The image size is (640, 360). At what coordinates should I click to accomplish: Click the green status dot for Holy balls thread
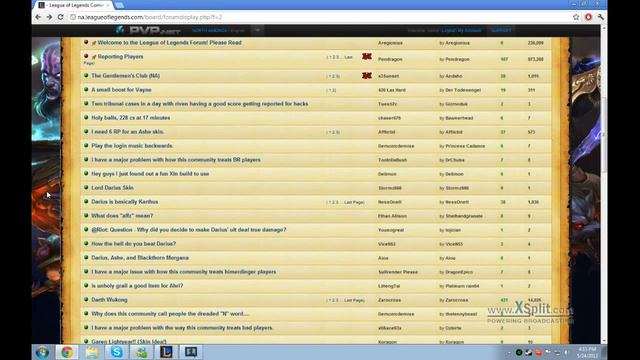tap(86, 117)
